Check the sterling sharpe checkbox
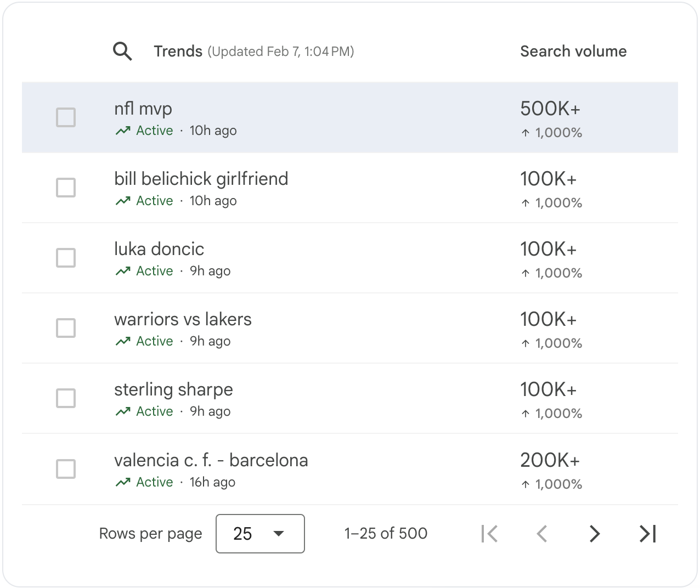The width and height of the screenshot is (700, 588). coord(66,398)
